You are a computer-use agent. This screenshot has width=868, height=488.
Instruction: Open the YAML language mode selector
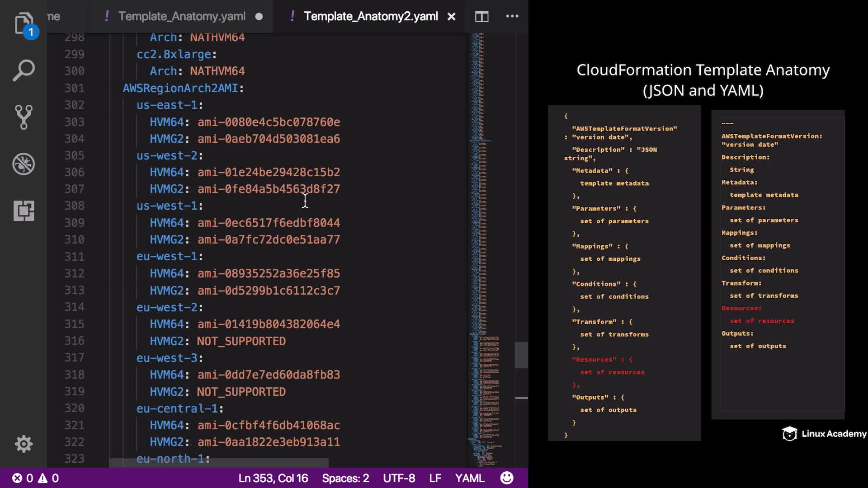point(469,478)
